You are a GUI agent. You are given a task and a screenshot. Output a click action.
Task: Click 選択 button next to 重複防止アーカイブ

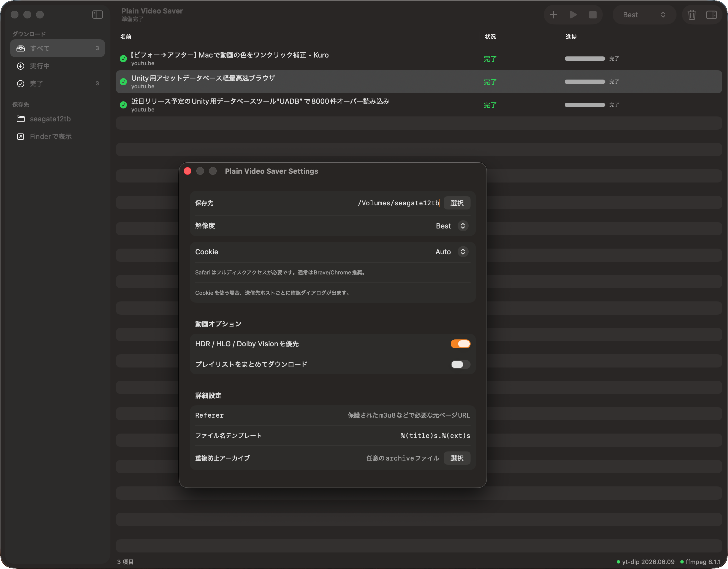coord(457,458)
